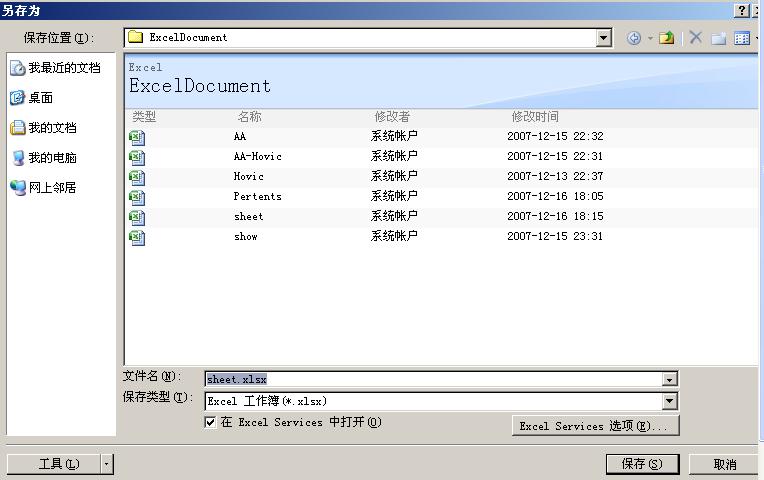
Task: Select file named AA
Action: [240, 136]
